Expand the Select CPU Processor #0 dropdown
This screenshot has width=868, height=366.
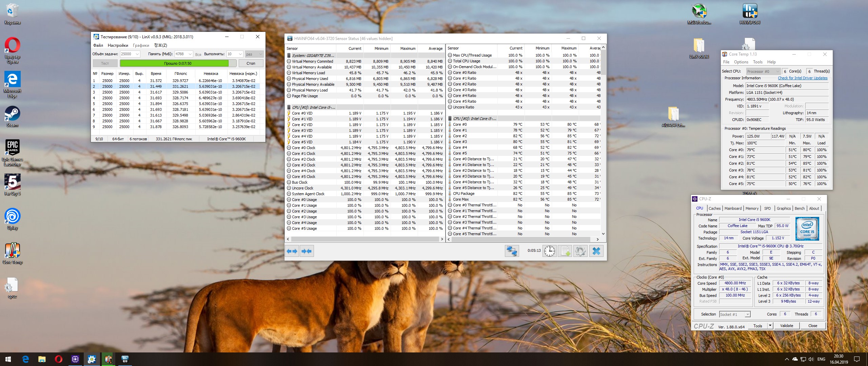pos(777,72)
